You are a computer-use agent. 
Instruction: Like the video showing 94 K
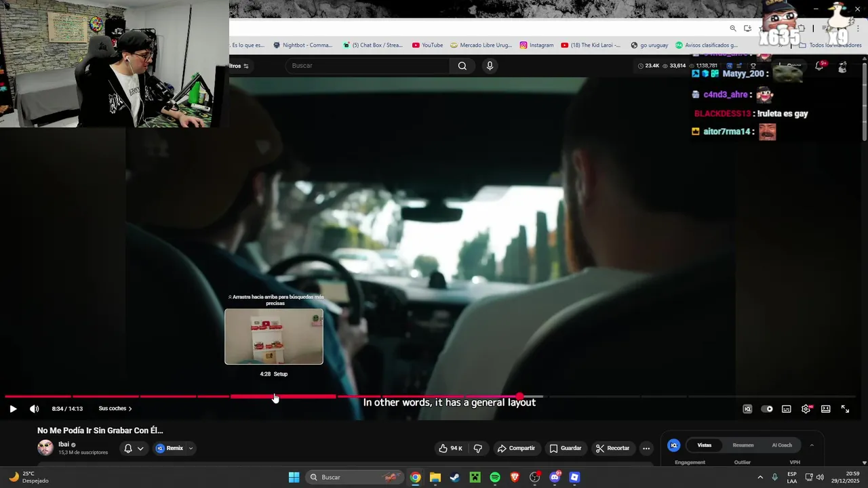[x=450, y=448]
